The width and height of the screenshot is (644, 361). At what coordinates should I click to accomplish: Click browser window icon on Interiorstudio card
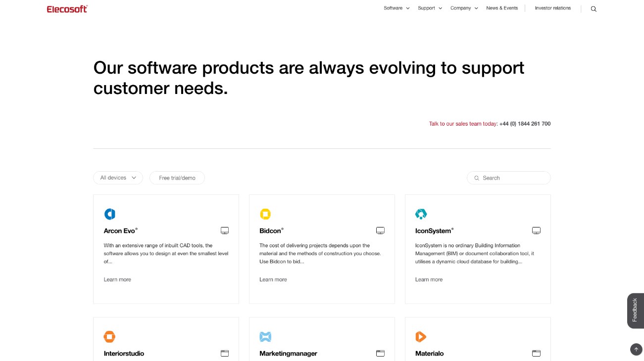tap(225, 353)
